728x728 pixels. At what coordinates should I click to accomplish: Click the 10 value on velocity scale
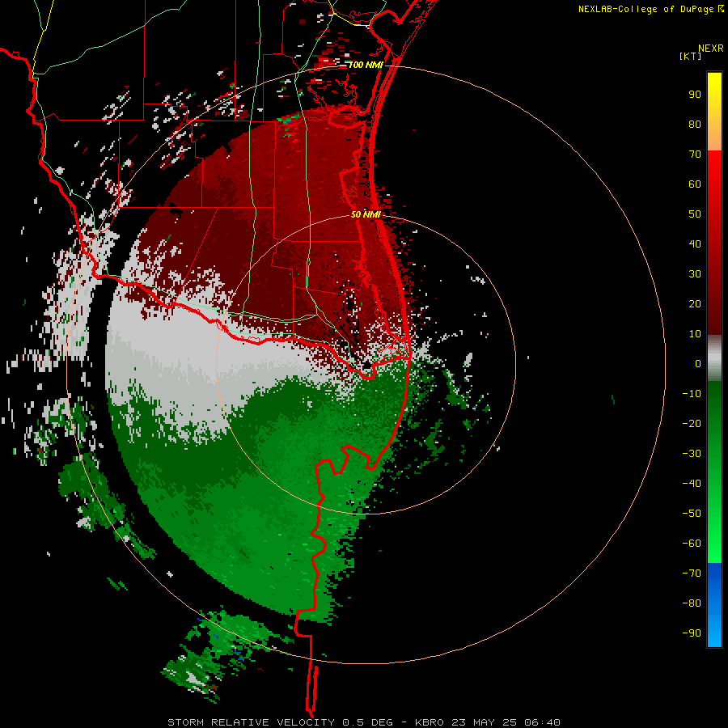click(x=695, y=334)
